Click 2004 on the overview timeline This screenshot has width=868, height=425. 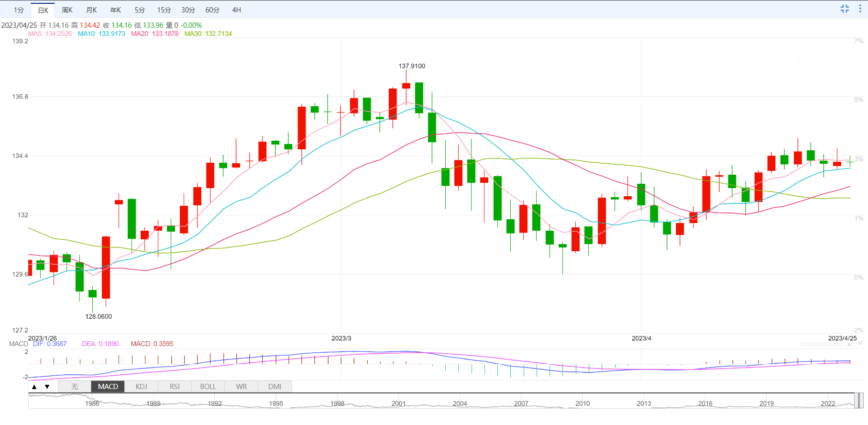460,403
